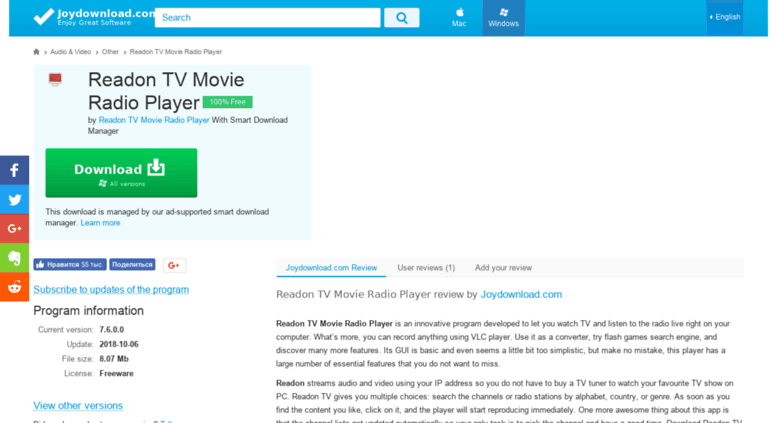Open the Add your review tab
Viewport: 777px width, 423px height.
503,267
